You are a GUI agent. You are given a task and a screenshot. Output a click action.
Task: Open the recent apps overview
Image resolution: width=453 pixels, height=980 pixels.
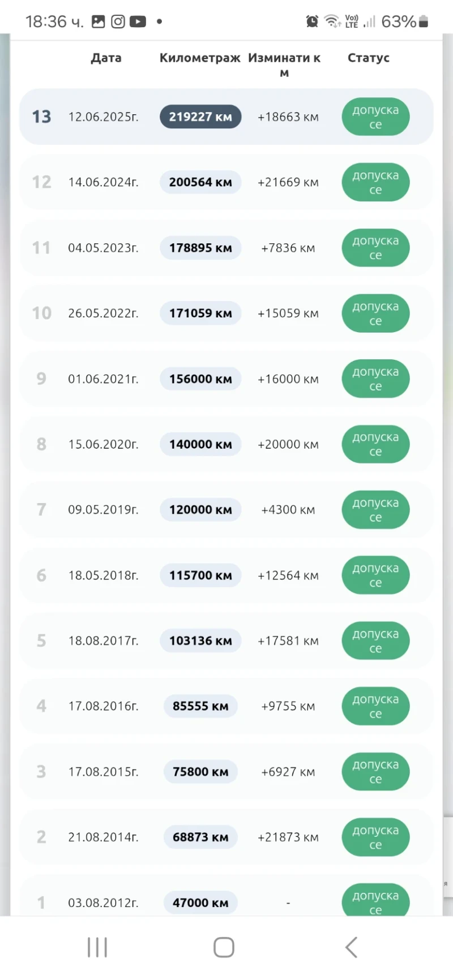coord(97,947)
